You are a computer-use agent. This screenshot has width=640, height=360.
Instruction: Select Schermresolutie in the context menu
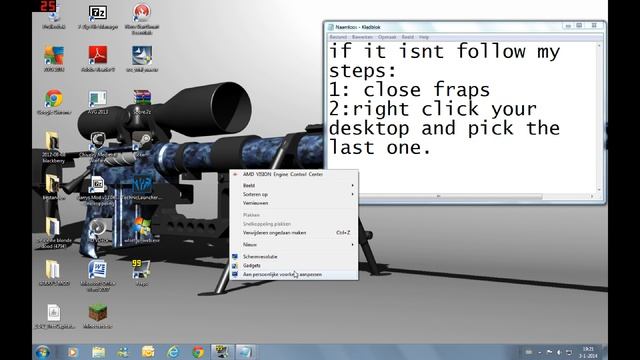pos(294,256)
